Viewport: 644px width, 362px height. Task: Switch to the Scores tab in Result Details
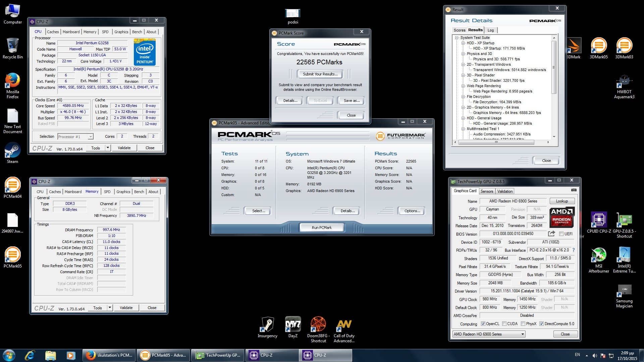[x=460, y=30]
